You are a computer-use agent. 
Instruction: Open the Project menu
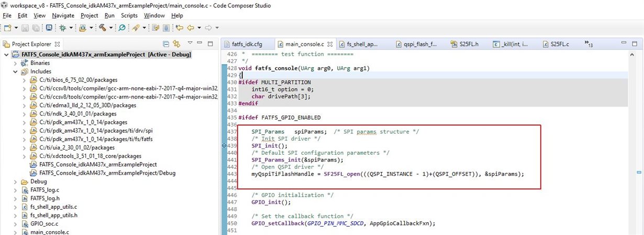tap(90, 16)
